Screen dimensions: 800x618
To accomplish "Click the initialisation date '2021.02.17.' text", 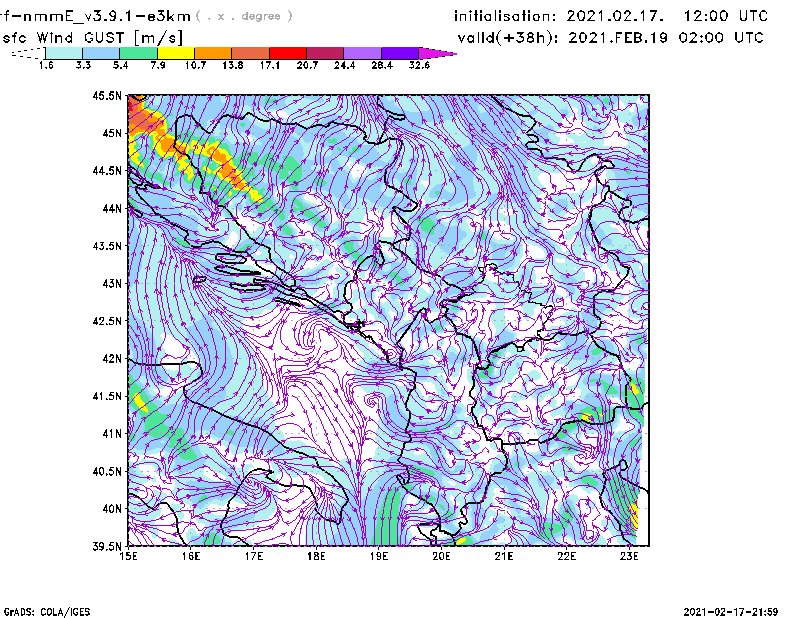I will pyautogui.click(x=615, y=16).
